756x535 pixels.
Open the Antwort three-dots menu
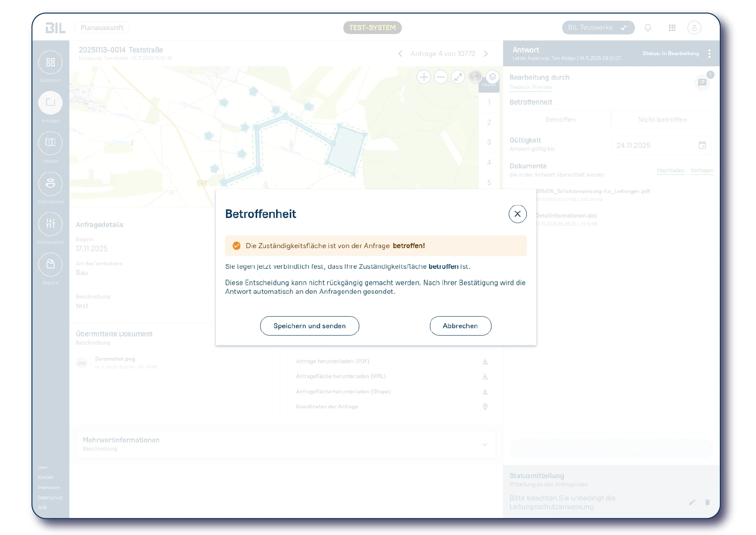[x=709, y=53]
